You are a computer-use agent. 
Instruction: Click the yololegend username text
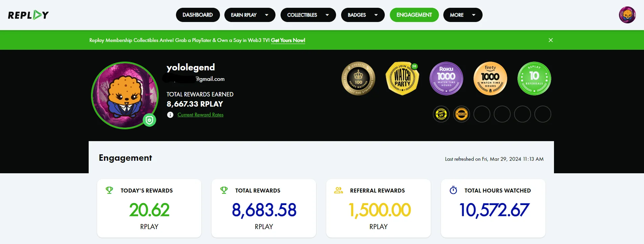coord(191,67)
